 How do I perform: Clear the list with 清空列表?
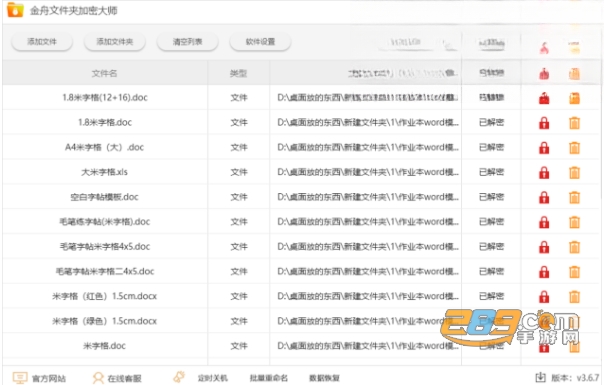coord(188,42)
